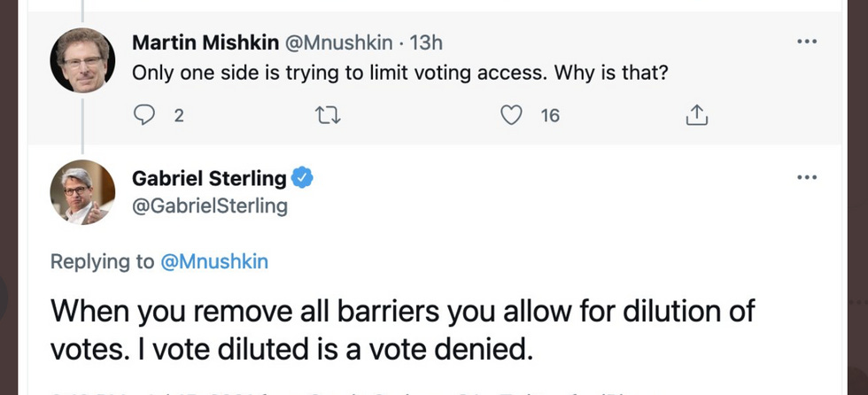Open more options on Martin Mishkin's tweet
Image resolution: width=868 pixels, height=395 pixels.
click(x=806, y=42)
